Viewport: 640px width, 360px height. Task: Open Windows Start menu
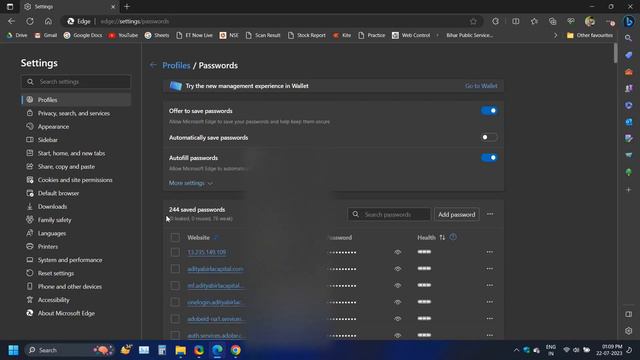(13, 350)
